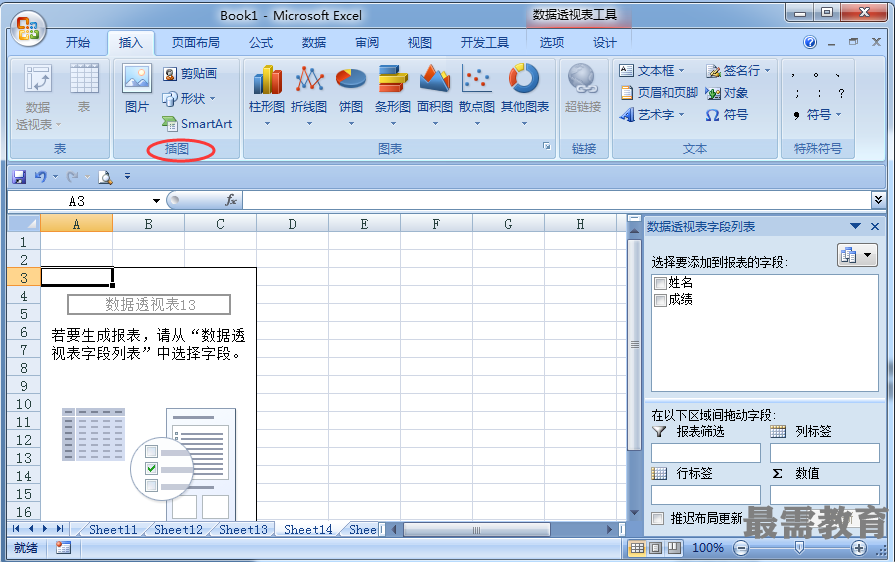Switch to normal view in status bar
This screenshot has width=895, height=562.
(637, 548)
